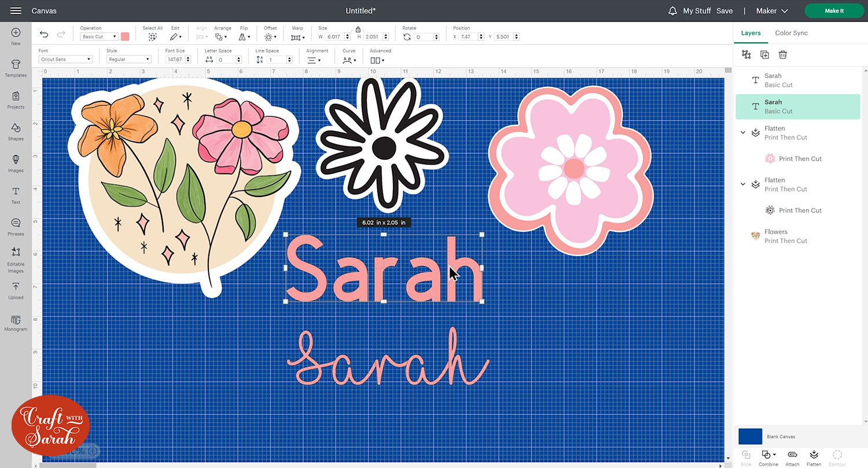Select the Flowers Print Then Cut layer
Image resolution: width=868 pixels, height=468 pixels.
coord(798,236)
